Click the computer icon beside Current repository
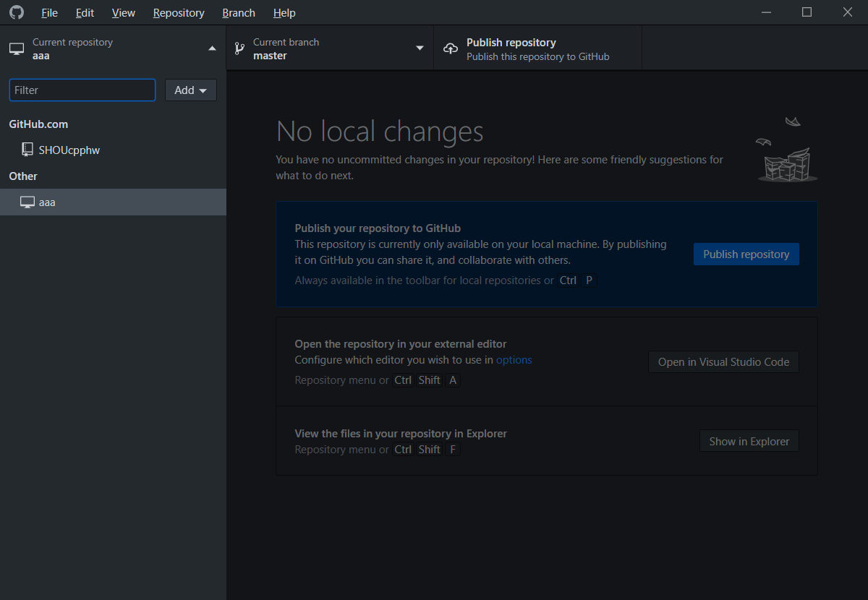The height and width of the screenshot is (600, 868). coord(17,49)
